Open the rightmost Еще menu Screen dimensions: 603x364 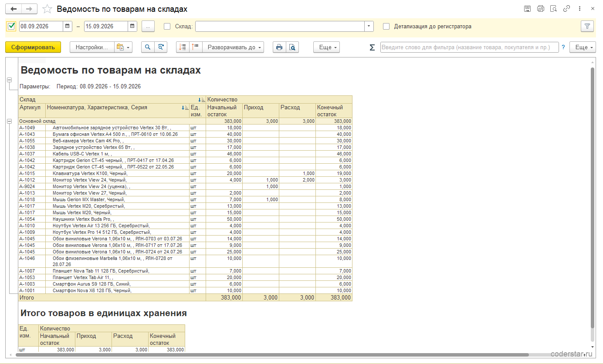[x=583, y=47]
